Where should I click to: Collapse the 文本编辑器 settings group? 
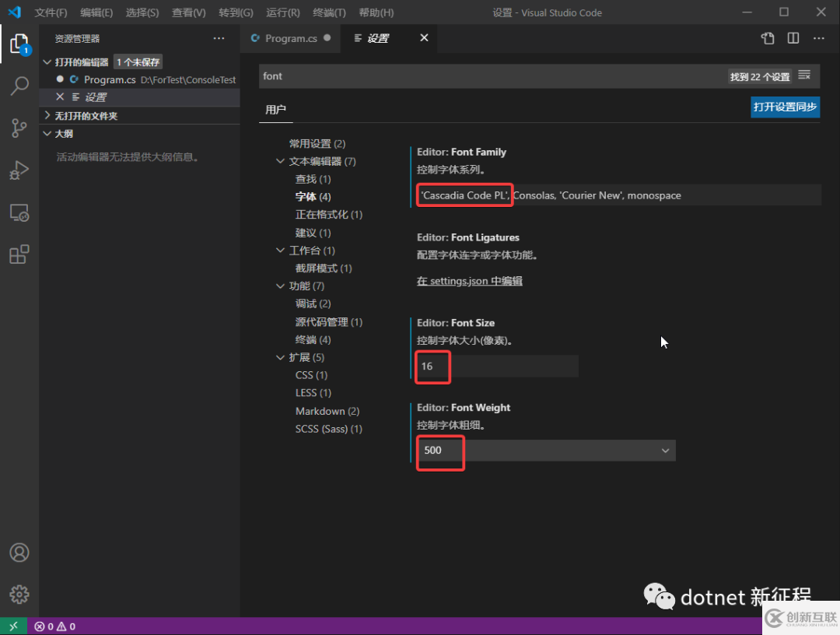(x=281, y=161)
